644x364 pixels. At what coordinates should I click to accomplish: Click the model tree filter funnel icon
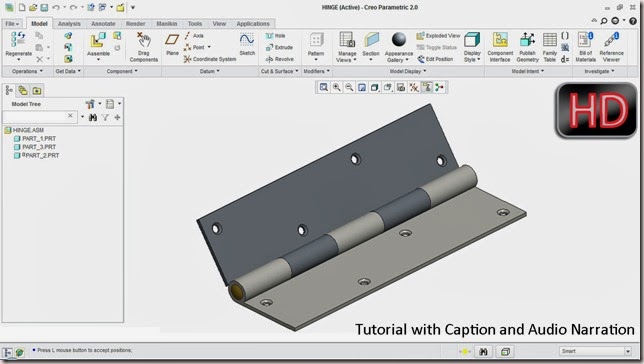(106, 117)
